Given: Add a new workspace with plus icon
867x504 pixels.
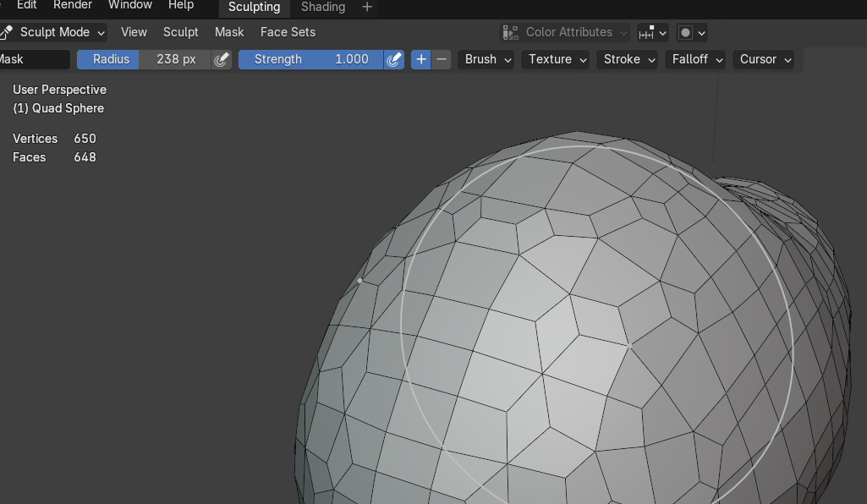Looking at the screenshot, I should [366, 7].
